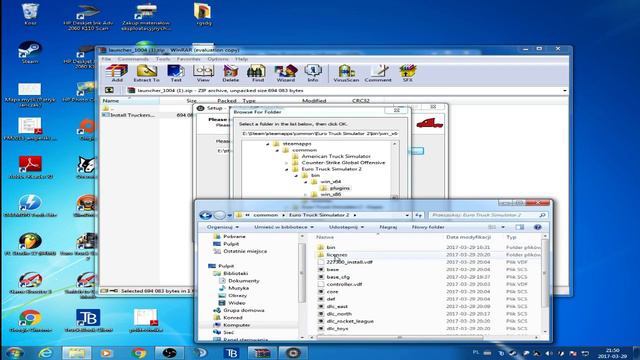Image resolution: width=640 pixels, height=360 pixels.
Task: Click the Explorer refresh button
Action: (x=419, y=215)
